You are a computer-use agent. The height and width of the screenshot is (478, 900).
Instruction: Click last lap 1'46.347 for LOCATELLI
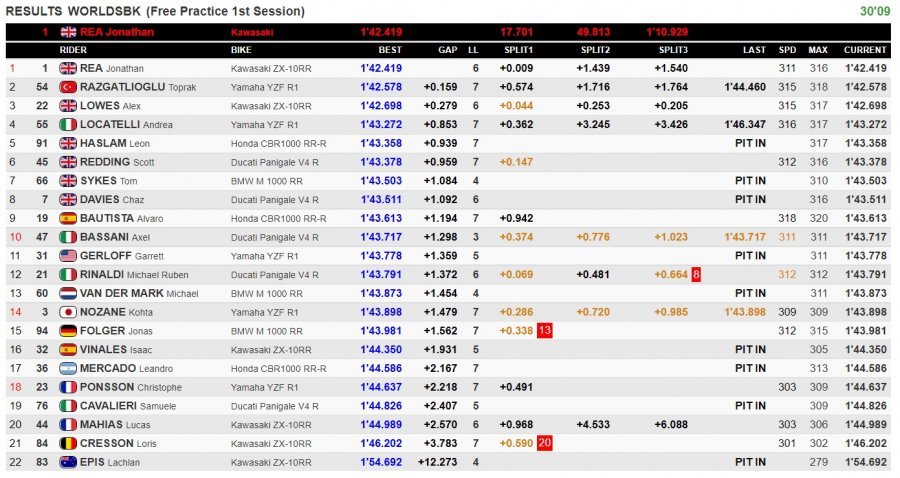(745, 125)
